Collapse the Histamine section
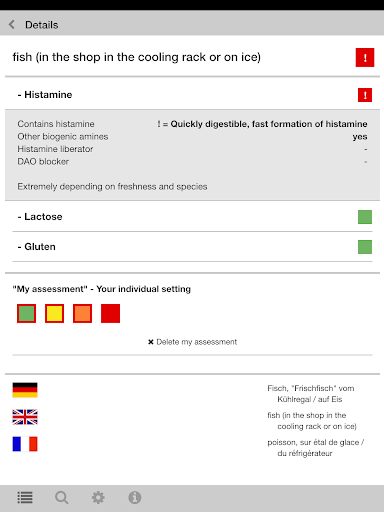The height and width of the screenshot is (512, 384). pos(192,95)
